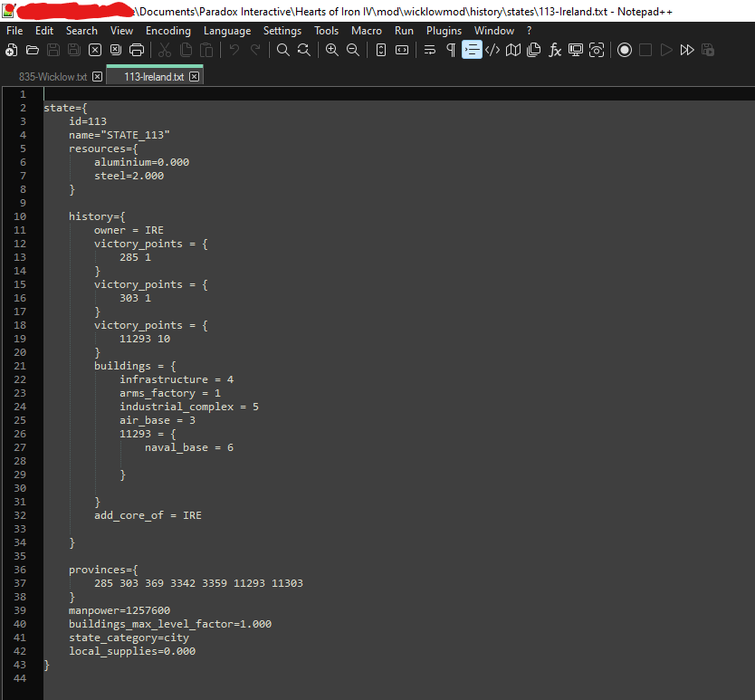Toggle the Show Indent Guide highlighted icon
The width and height of the screenshot is (755, 700).
pos(472,50)
